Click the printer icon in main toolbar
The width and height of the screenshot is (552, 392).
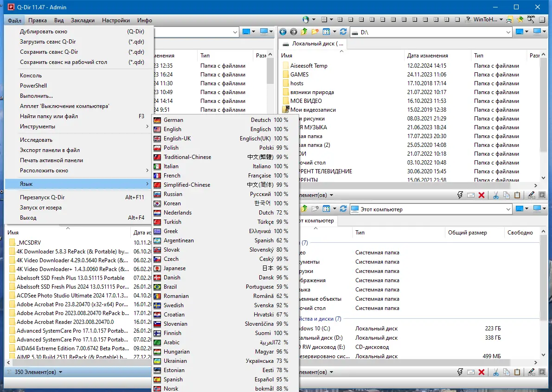pyautogui.click(x=509, y=19)
